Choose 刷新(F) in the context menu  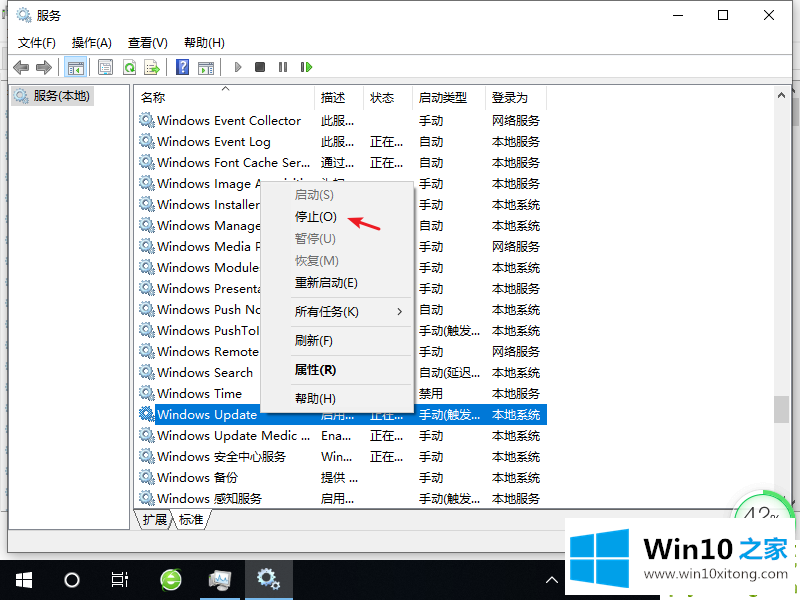(x=313, y=341)
